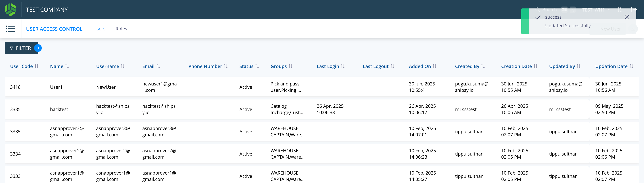
Task: Click groups 'Catalog Incharge,Cust...'
Action: (x=287, y=109)
